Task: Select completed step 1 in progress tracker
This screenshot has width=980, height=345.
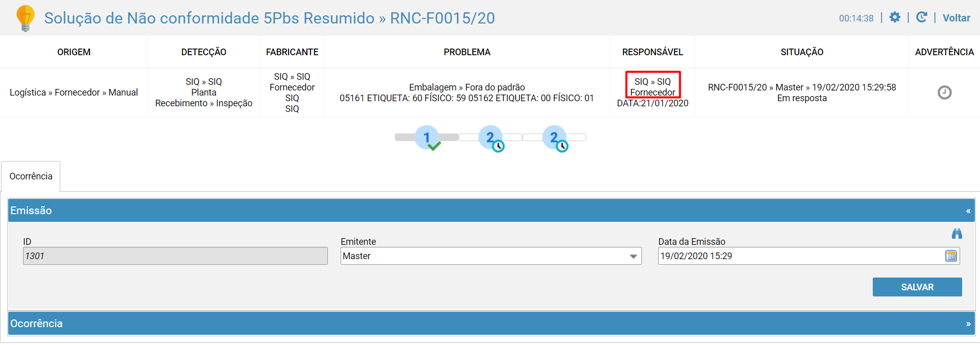Action: click(427, 137)
